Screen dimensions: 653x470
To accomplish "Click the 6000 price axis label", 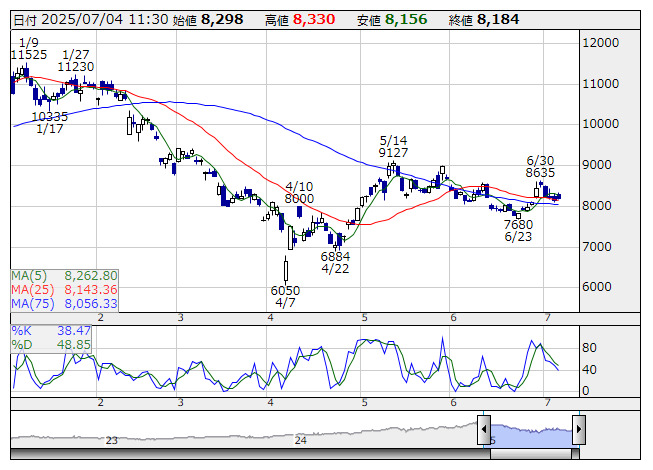I will (x=597, y=287).
